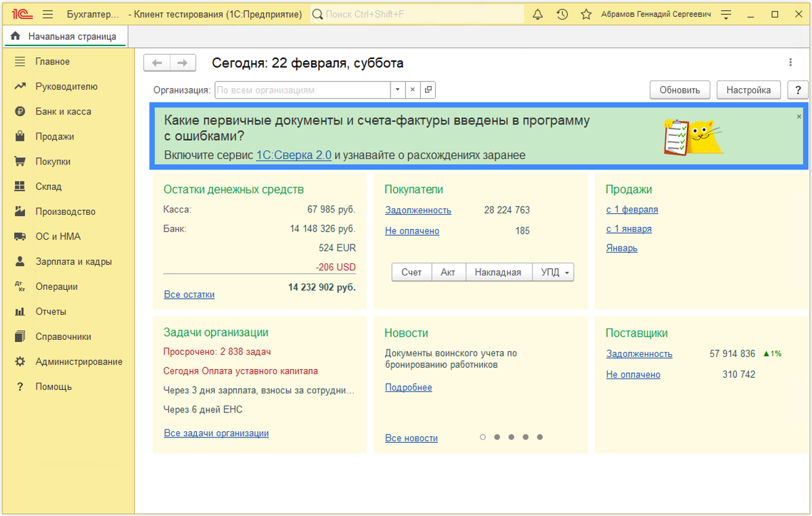Screen dimensions: 812x516
Task: Click the Банк и касса ruble icon
Action: click(x=20, y=112)
